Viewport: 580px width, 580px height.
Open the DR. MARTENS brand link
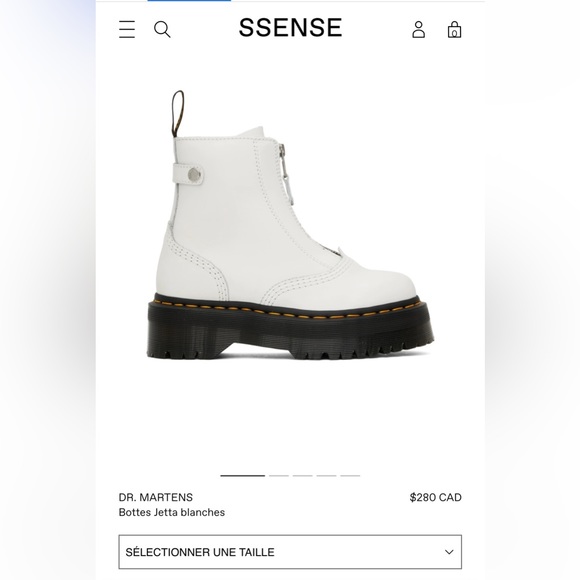coord(156,497)
